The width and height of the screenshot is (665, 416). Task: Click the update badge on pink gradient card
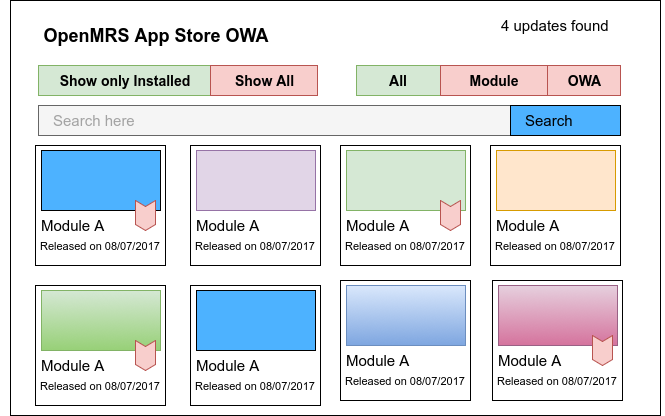[x=603, y=351]
